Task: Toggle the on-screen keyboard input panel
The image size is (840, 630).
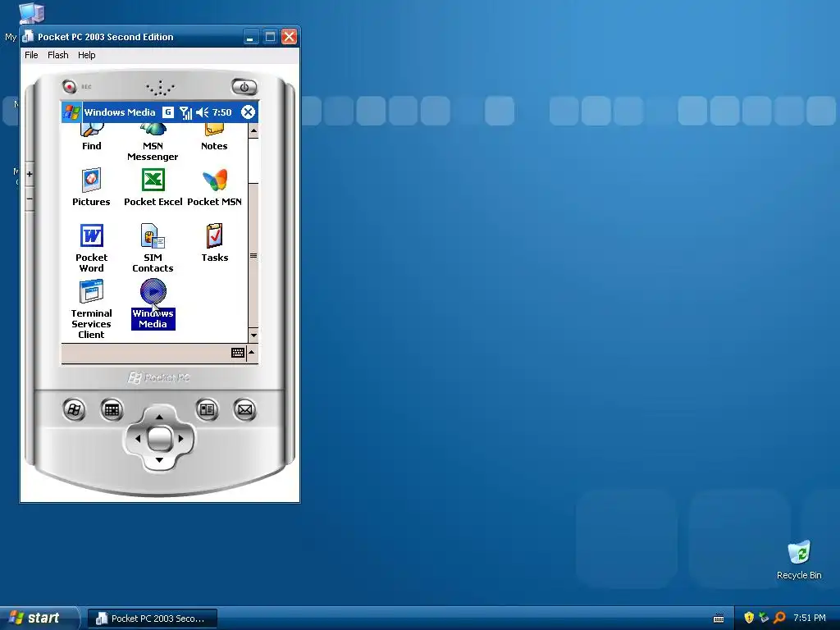Action: pyautogui.click(x=238, y=353)
